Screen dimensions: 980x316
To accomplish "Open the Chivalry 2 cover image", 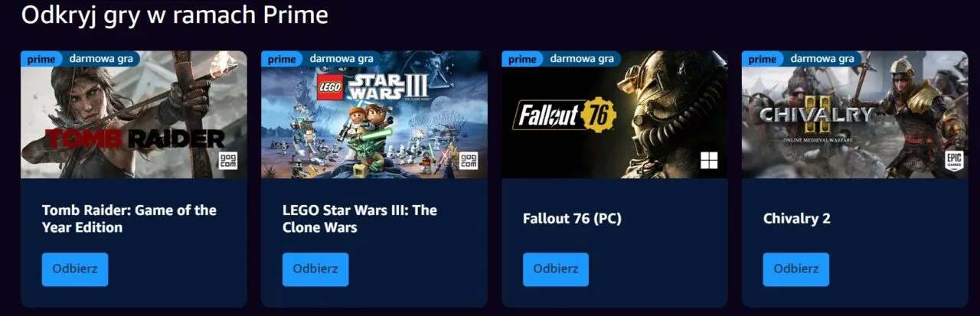I will pos(855,115).
